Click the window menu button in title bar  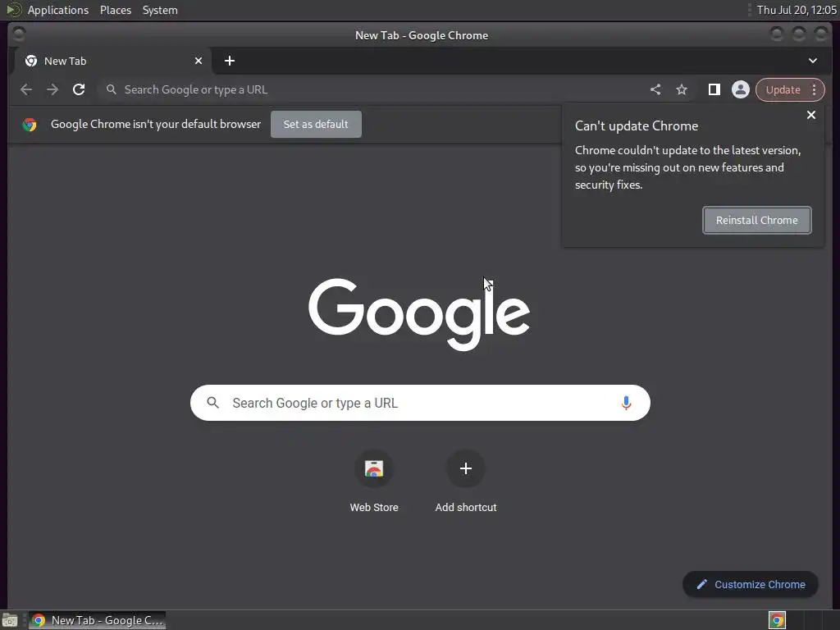click(18, 34)
